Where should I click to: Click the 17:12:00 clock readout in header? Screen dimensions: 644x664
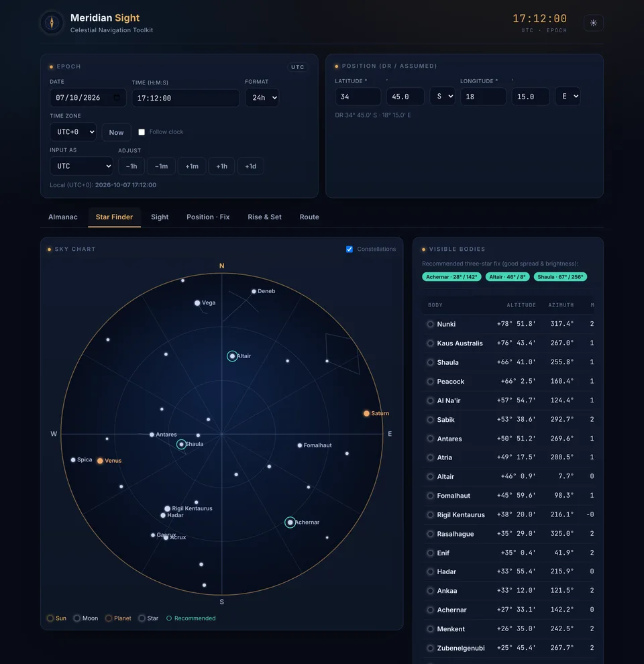(539, 19)
